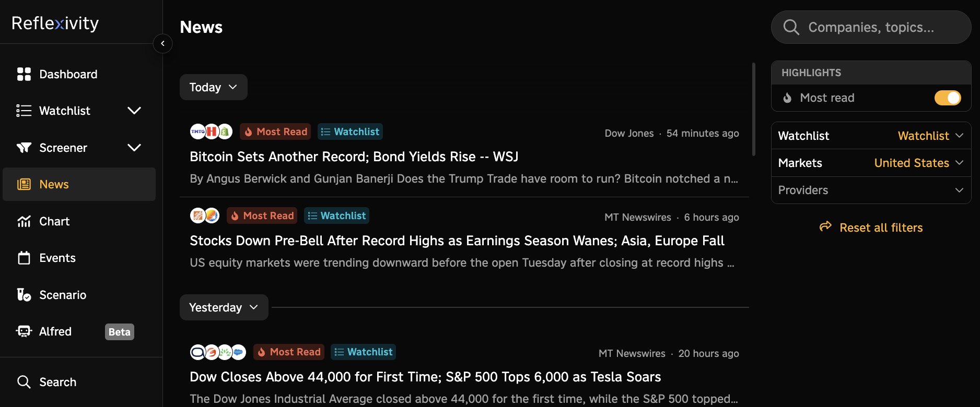The height and width of the screenshot is (407, 980).
Task: Click the Reset filters arrow icon
Action: tap(825, 226)
